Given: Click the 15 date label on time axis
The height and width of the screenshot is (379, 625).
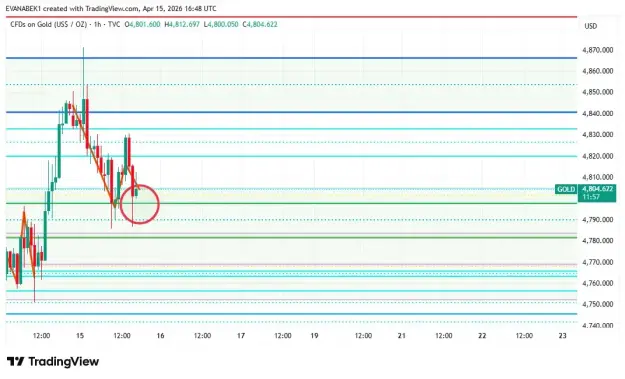Looking at the screenshot, I should click(80, 336).
